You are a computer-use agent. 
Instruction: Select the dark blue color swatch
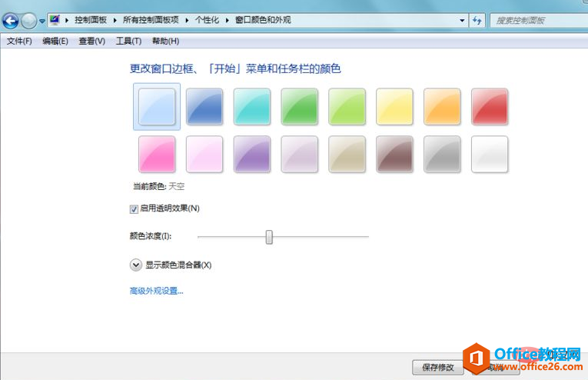pyautogui.click(x=204, y=106)
